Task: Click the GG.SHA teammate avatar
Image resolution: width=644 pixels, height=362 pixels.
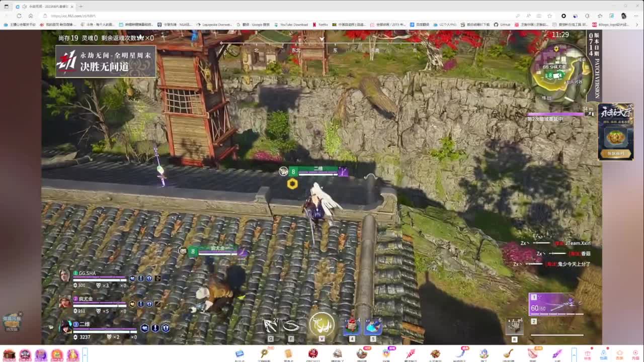Action: [x=64, y=276]
